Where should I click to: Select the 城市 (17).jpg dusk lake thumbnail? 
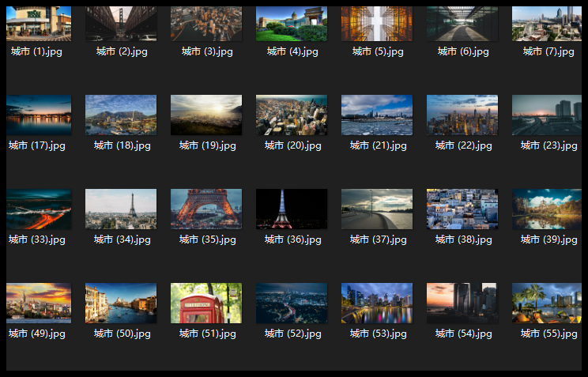pos(39,115)
